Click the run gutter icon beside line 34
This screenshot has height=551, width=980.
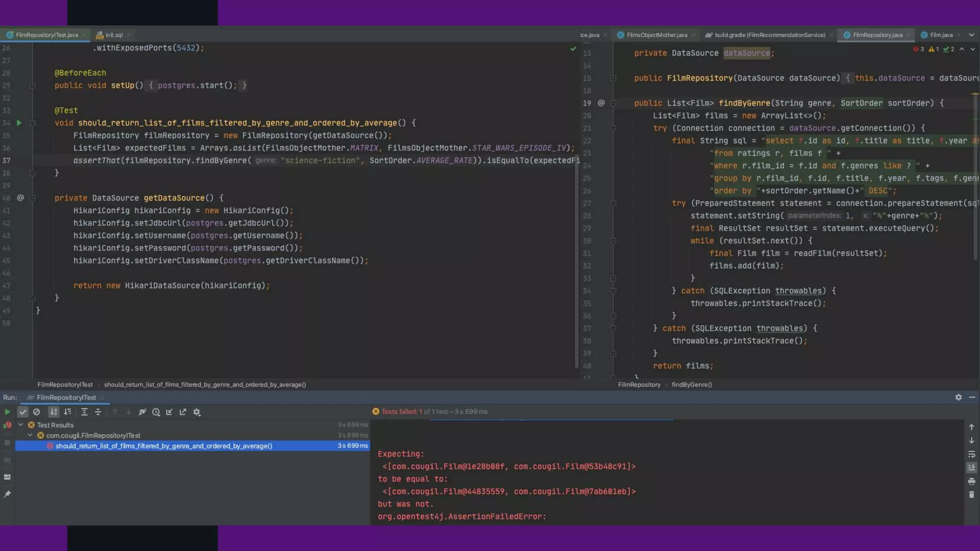click(19, 123)
